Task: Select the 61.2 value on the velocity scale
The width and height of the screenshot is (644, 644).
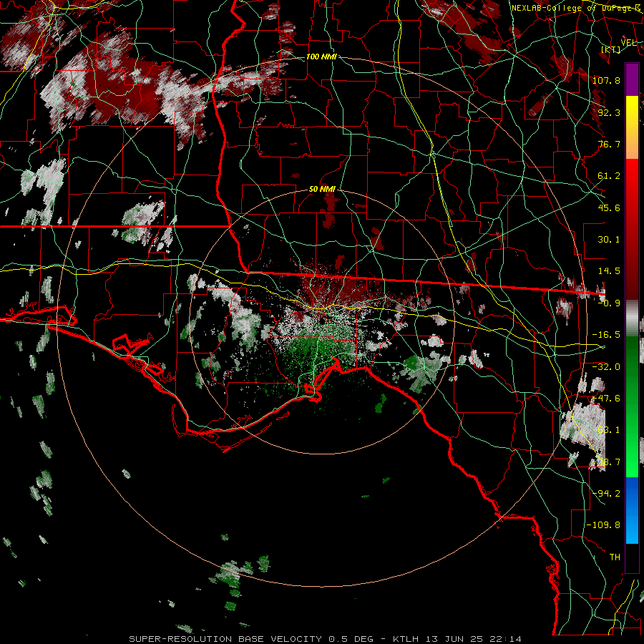Action: coord(609,175)
